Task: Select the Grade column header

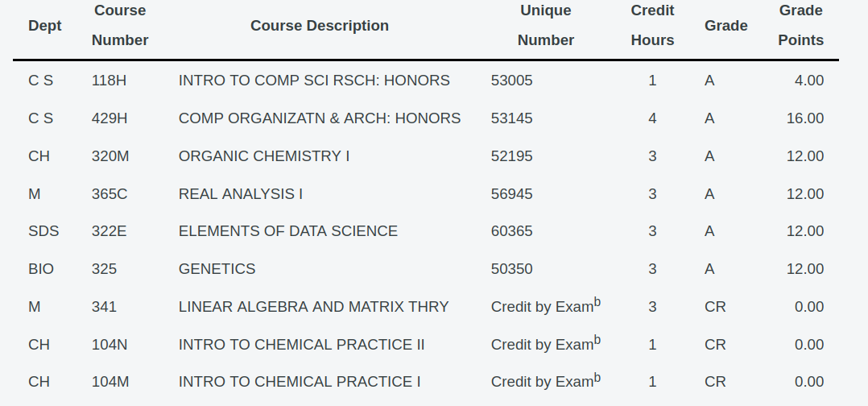Action: tap(725, 26)
